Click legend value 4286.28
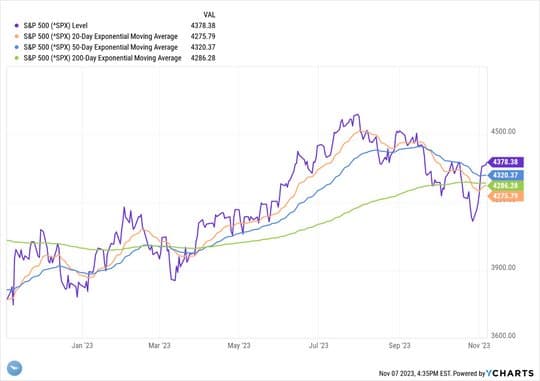Image resolution: width=540 pixels, height=381 pixels. coord(203,58)
